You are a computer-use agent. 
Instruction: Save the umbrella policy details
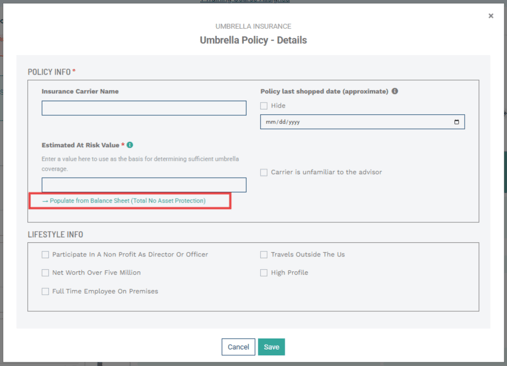point(271,347)
